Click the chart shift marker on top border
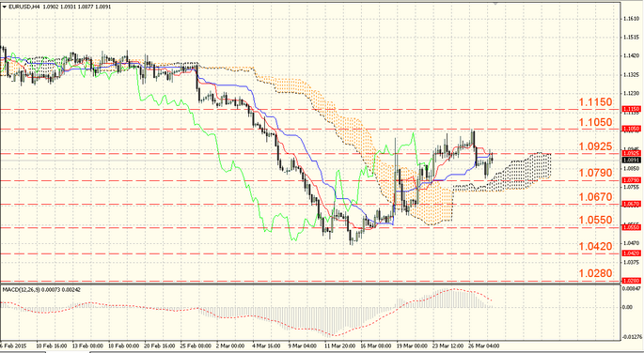The image size is (644, 353). (495, 3)
